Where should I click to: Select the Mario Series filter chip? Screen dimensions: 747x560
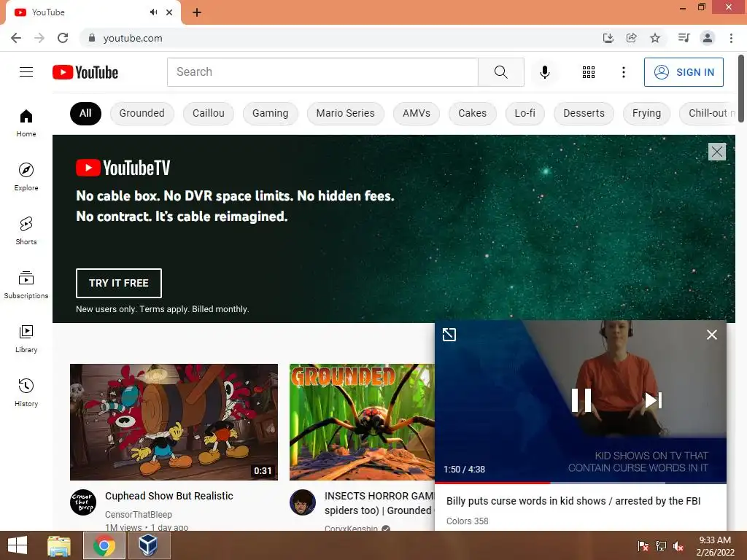coord(345,113)
